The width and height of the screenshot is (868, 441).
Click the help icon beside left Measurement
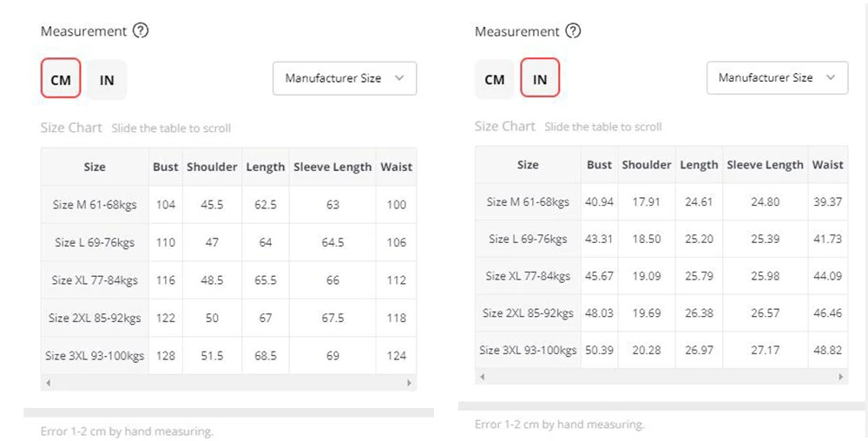point(141,31)
